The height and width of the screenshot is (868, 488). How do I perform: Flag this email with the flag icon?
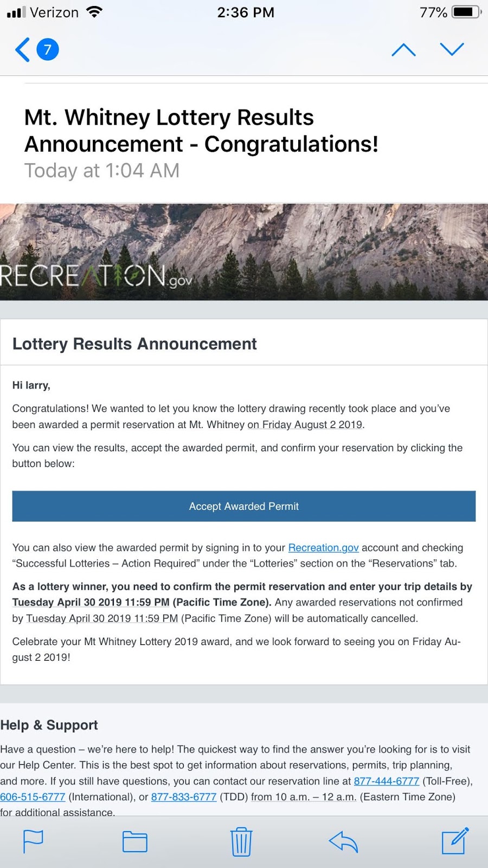pos(33,842)
